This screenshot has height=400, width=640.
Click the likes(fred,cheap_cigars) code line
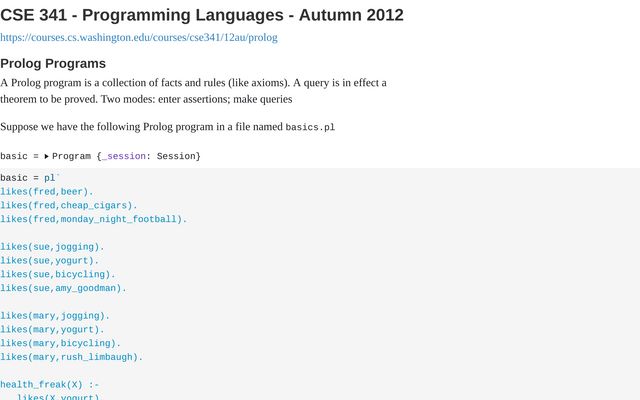coord(69,206)
